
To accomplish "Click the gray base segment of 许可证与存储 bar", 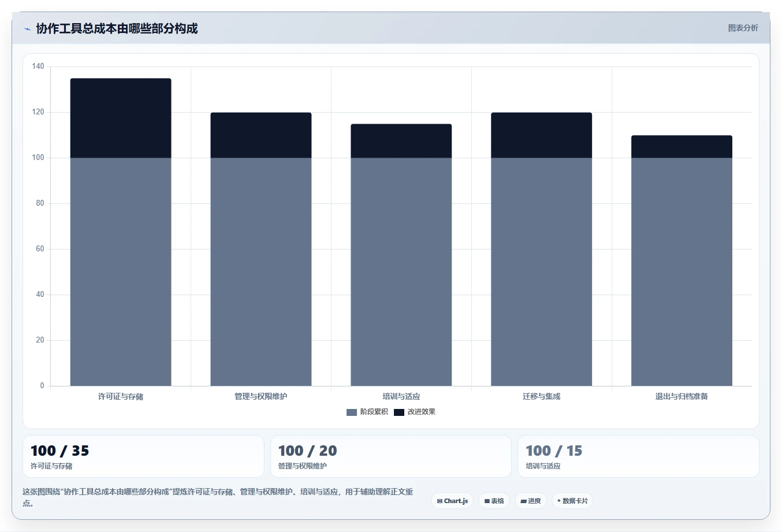I will [121, 271].
